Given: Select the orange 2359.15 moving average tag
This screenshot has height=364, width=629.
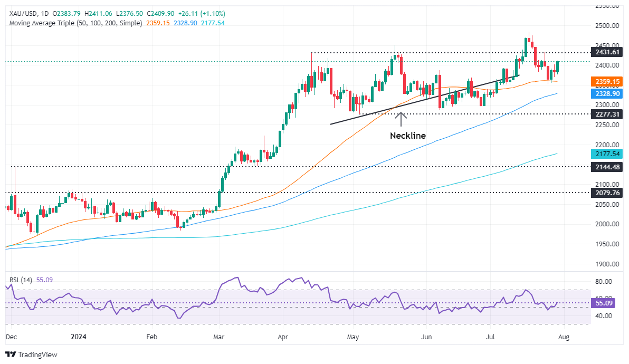Looking at the screenshot, I should [607, 82].
